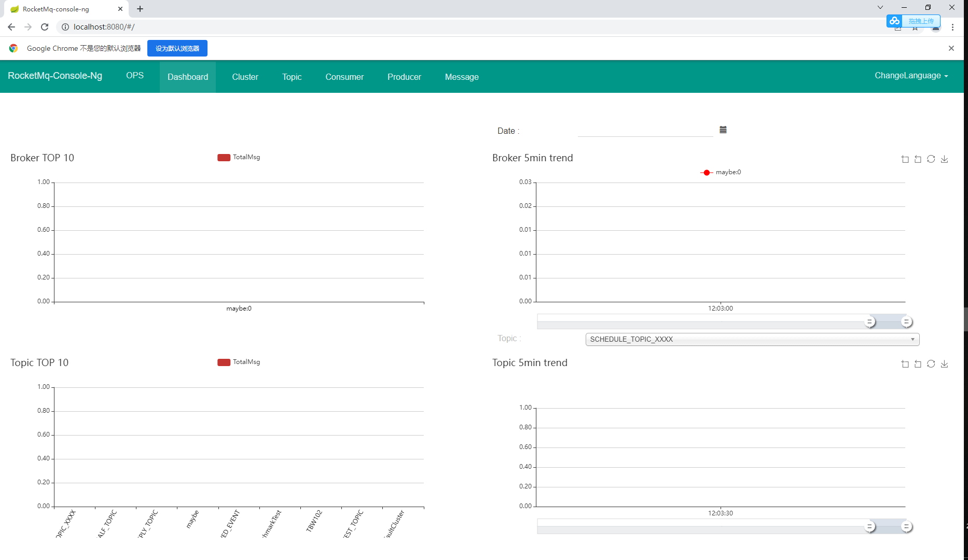Click the blue set default browser button
The image size is (968, 560).
177,48
